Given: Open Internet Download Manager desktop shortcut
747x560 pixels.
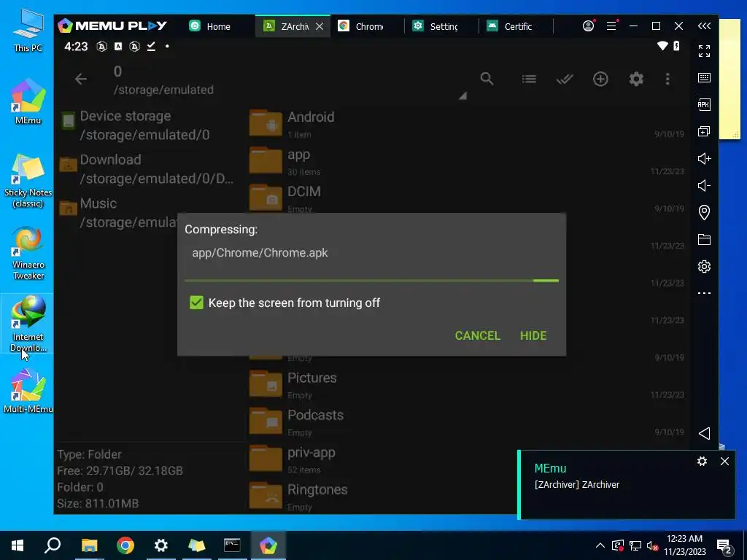Looking at the screenshot, I should pos(28,324).
